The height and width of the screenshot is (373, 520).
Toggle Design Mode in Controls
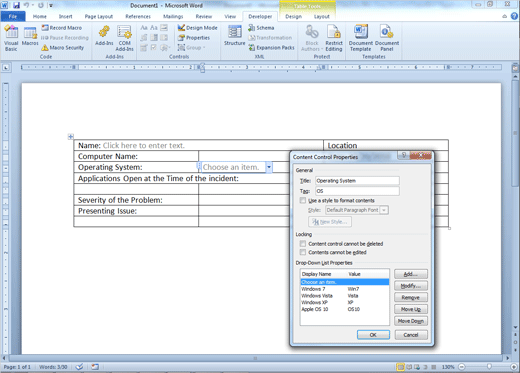[197, 28]
